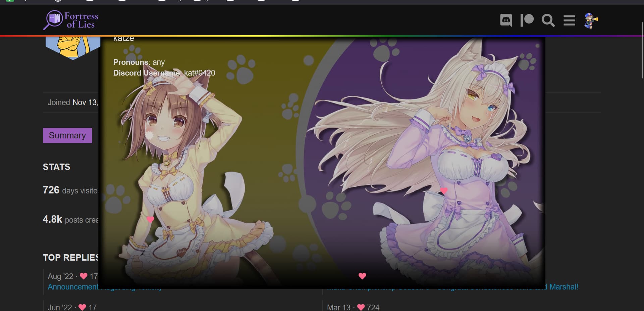The height and width of the screenshot is (311, 644).
Task: Open the hamburger menu icon
Action: pyautogui.click(x=569, y=20)
